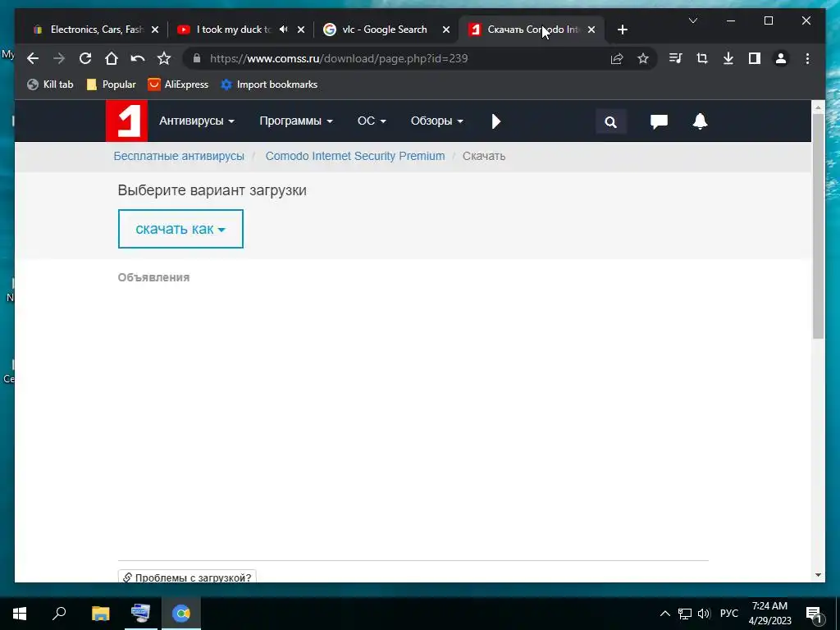Open the Windows notification center

[x=814, y=614]
